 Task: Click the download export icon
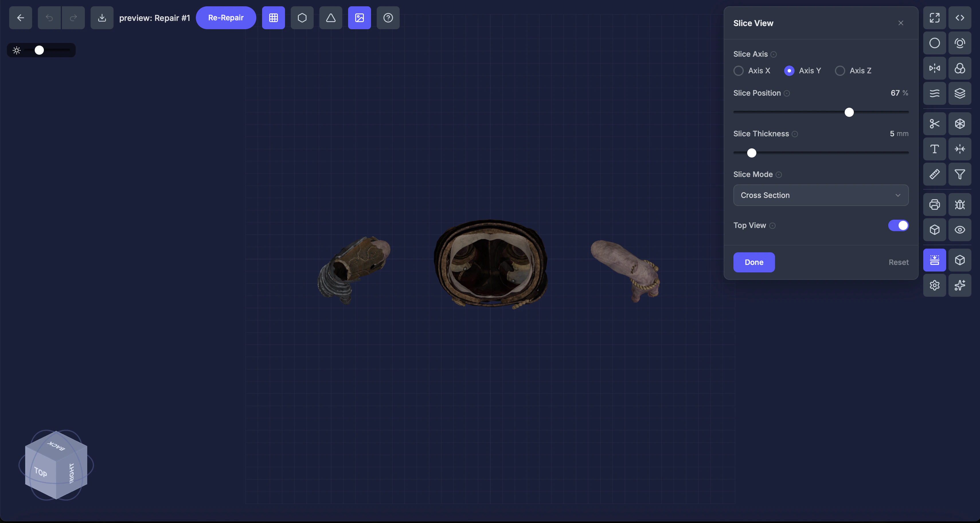102,18
